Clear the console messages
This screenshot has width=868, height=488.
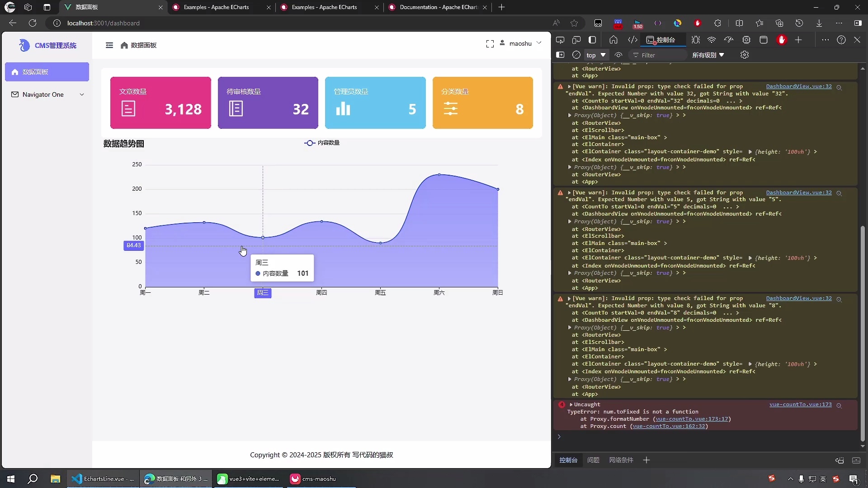[x=576, y=55]
